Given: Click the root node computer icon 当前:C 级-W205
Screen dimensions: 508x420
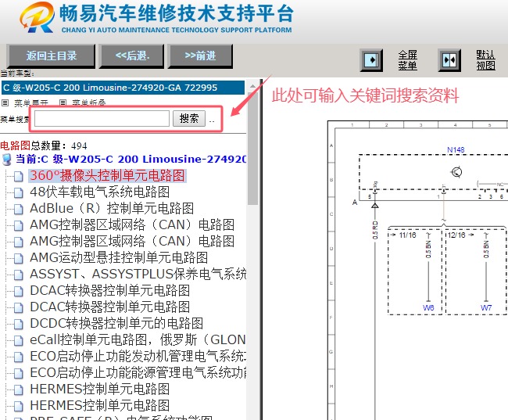Looking at the screenshot, I should coord(6,160).
